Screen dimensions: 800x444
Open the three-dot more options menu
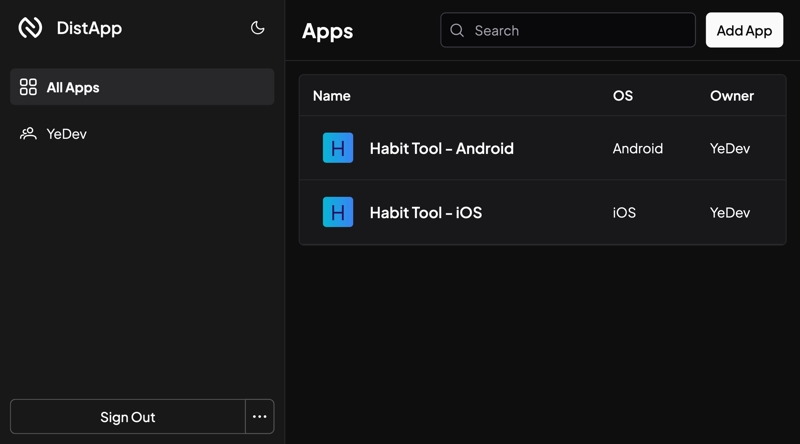pos(260,417)
